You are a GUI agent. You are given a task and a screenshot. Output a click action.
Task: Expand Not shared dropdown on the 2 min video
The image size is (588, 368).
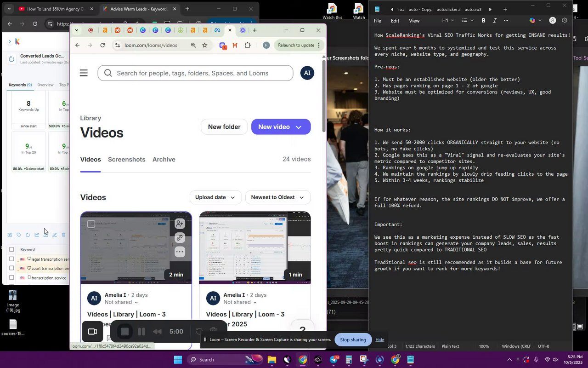point(122,302)
